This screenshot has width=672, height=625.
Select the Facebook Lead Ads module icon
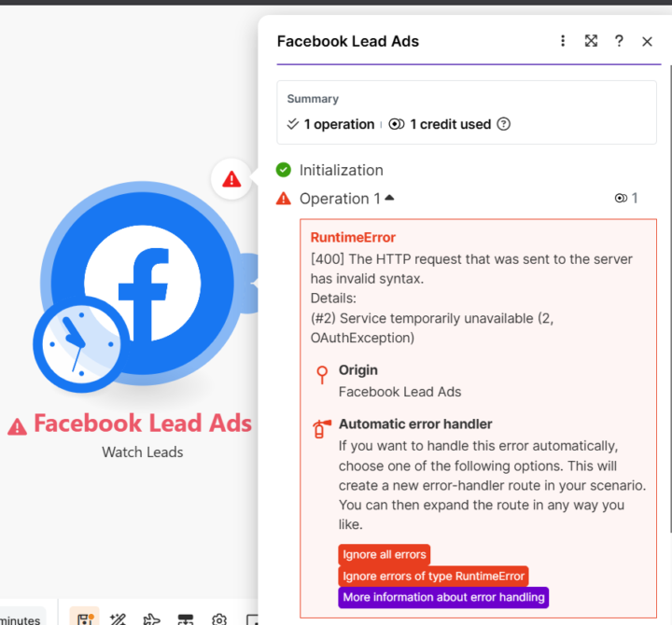point(143,283)
